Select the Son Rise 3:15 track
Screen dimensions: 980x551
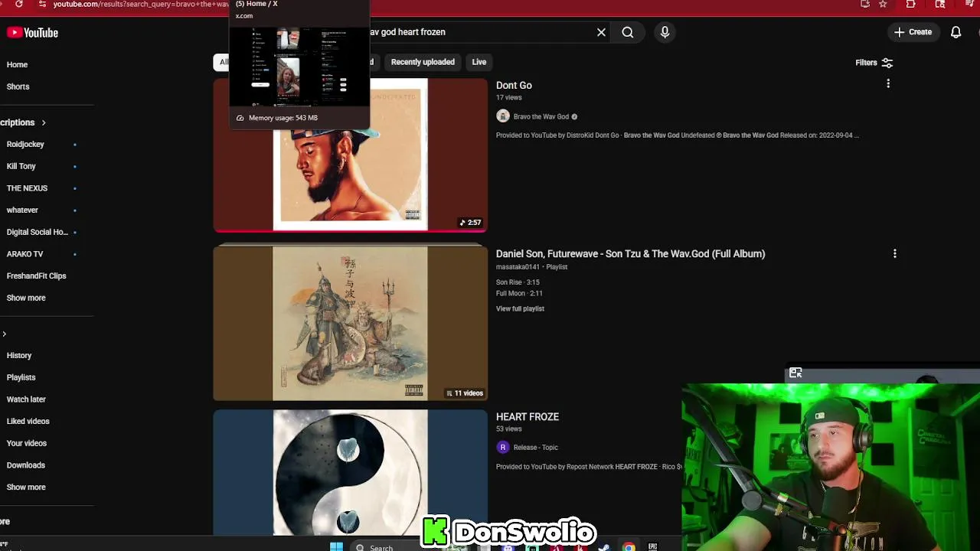pos(518,282)
